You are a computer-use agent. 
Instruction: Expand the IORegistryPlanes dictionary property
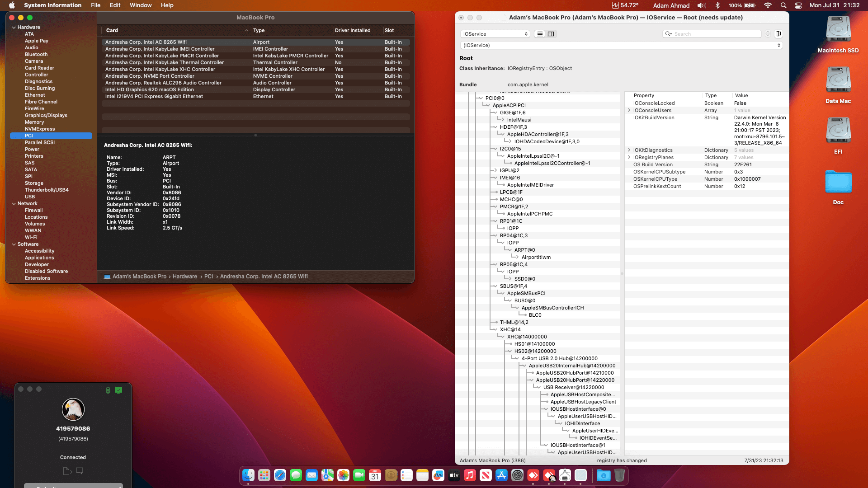(629, 157)
